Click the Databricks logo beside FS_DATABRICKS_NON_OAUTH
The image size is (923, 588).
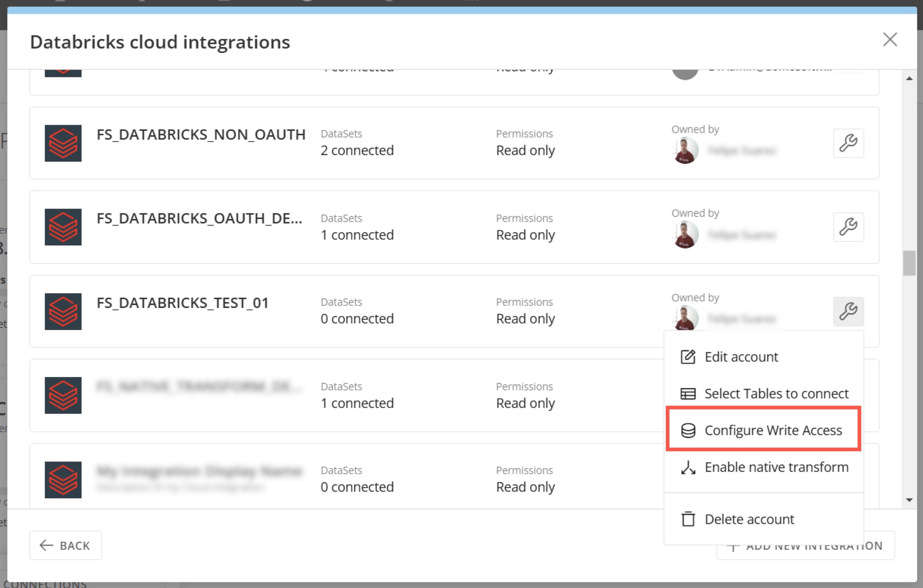[63, 143]
